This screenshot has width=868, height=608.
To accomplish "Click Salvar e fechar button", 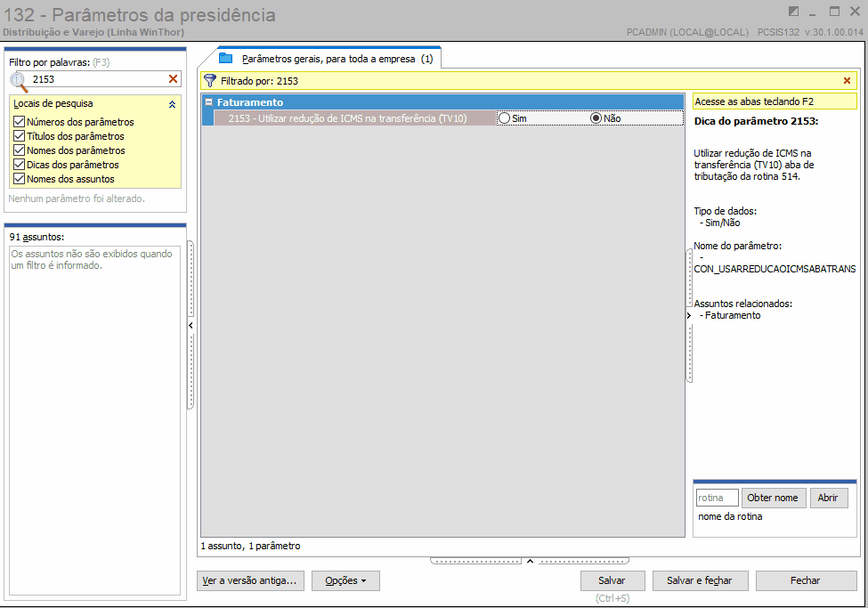I will click(700, 580).
